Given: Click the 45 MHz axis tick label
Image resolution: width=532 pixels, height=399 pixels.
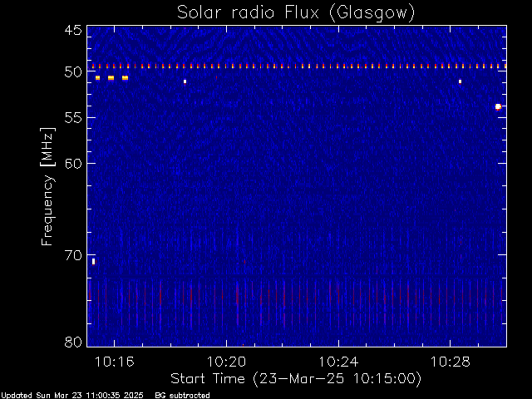Looking at the screenshot, I should (x=73, y=30).
